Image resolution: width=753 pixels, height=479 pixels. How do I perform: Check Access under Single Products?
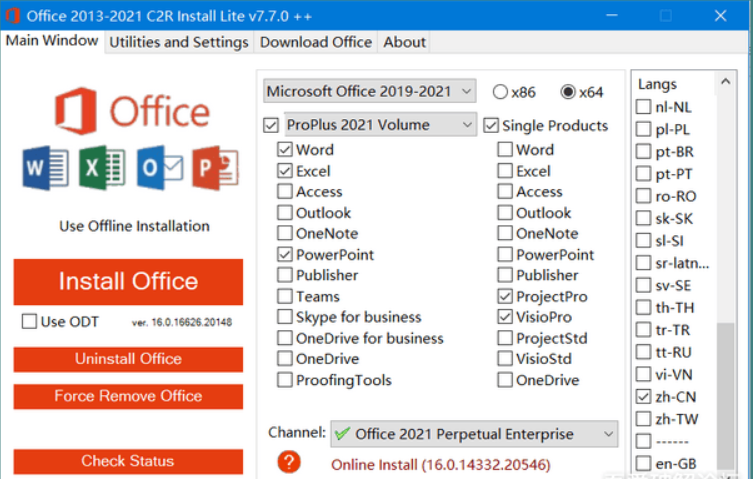(x=505, y=191)
